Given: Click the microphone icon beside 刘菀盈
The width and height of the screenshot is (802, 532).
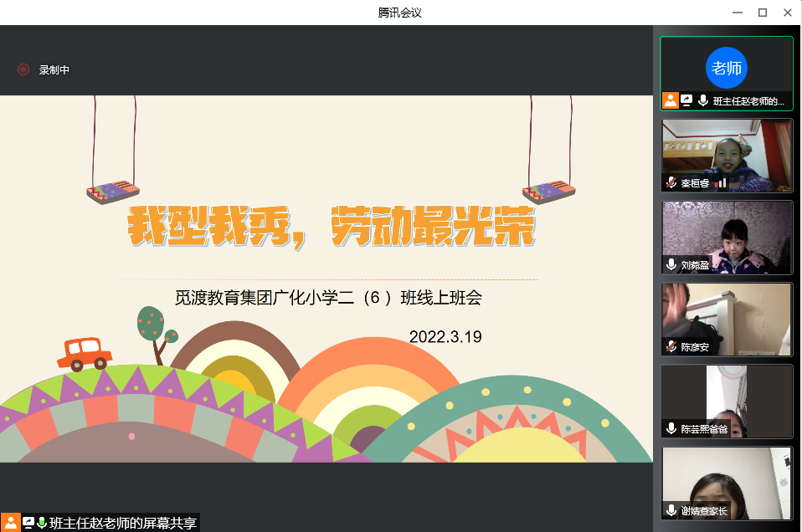Looking at the screenshot, I should click(671, 264).
